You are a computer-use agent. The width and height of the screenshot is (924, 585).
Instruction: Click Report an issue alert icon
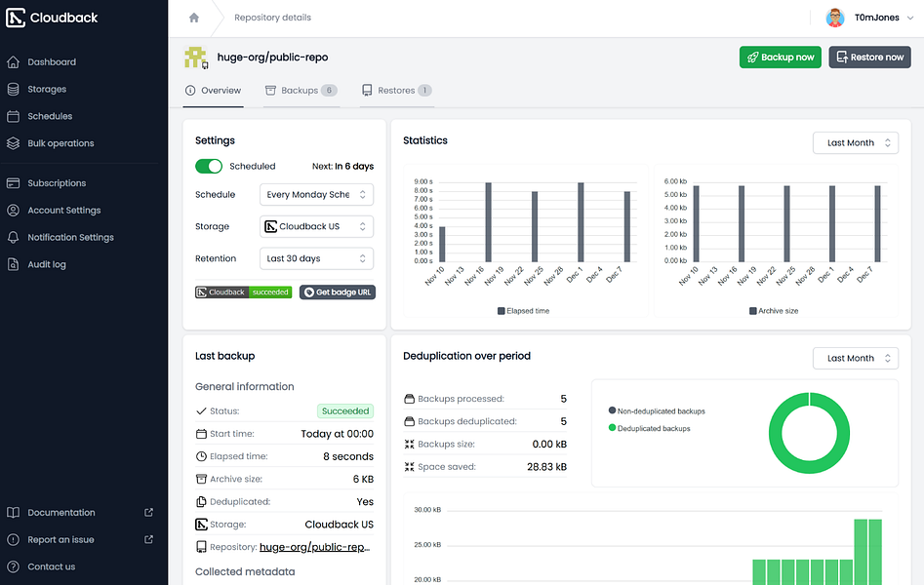13,539
